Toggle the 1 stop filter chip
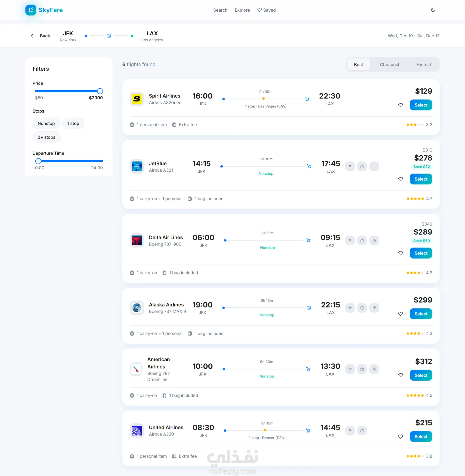The image size is (465, 476). point(73,123)
